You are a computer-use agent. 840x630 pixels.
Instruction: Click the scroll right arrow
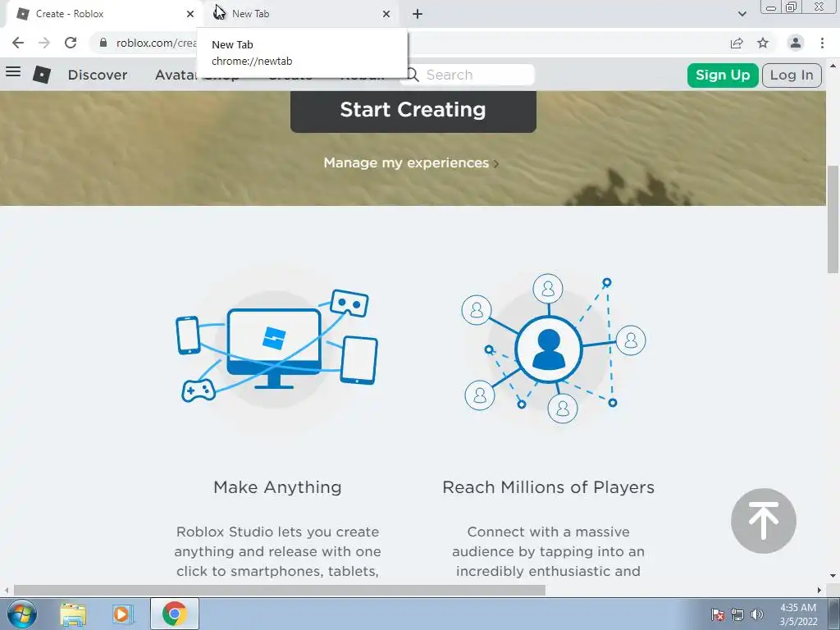click(x=819, y=590)
